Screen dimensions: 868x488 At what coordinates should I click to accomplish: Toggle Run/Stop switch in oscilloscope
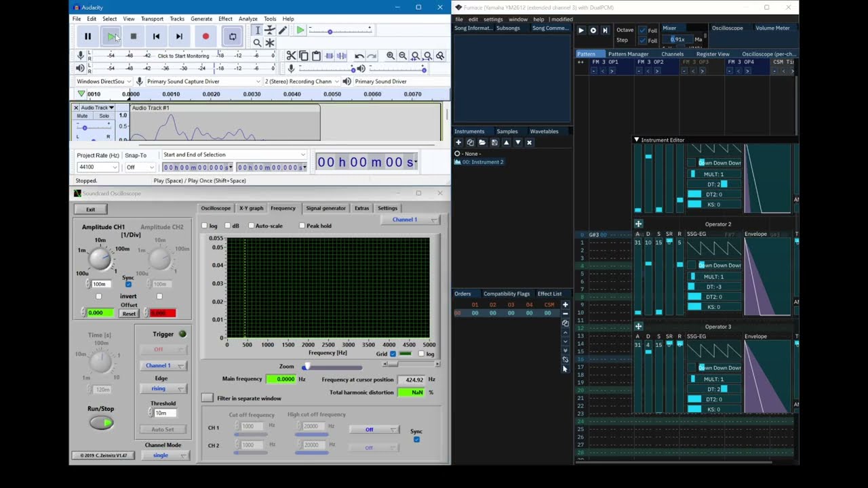coord(101,423)
